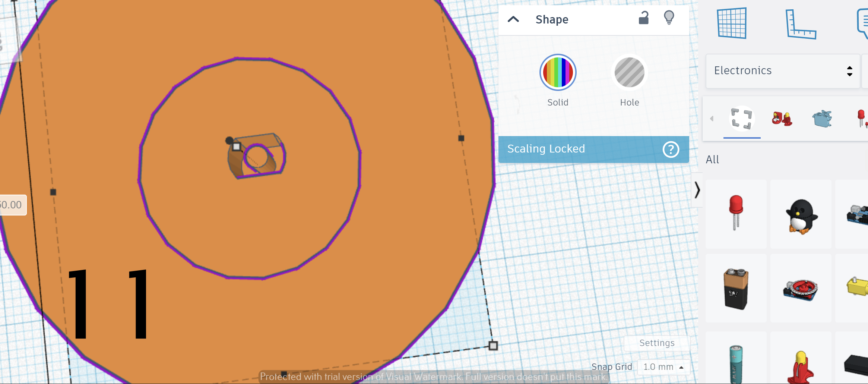868x384 pixels.
Task: Collapse the Shape panel with the chevron
Action: [513, 19]
